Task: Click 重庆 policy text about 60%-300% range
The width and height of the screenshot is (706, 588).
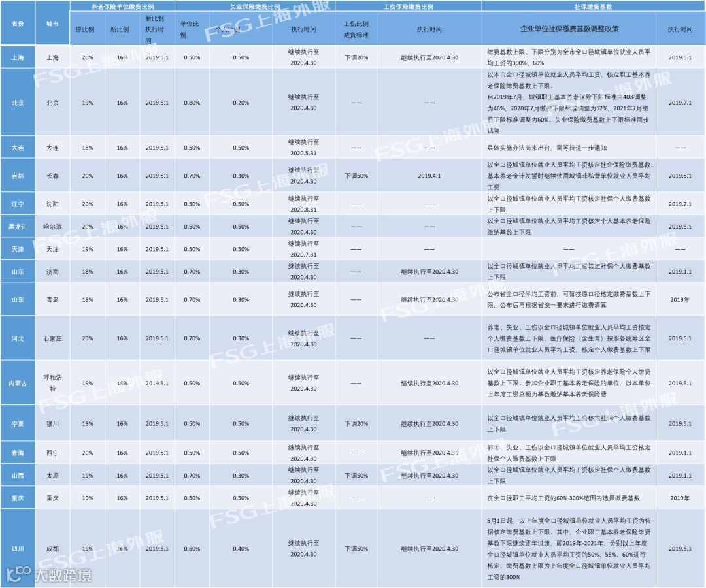Action: (563, 498)
